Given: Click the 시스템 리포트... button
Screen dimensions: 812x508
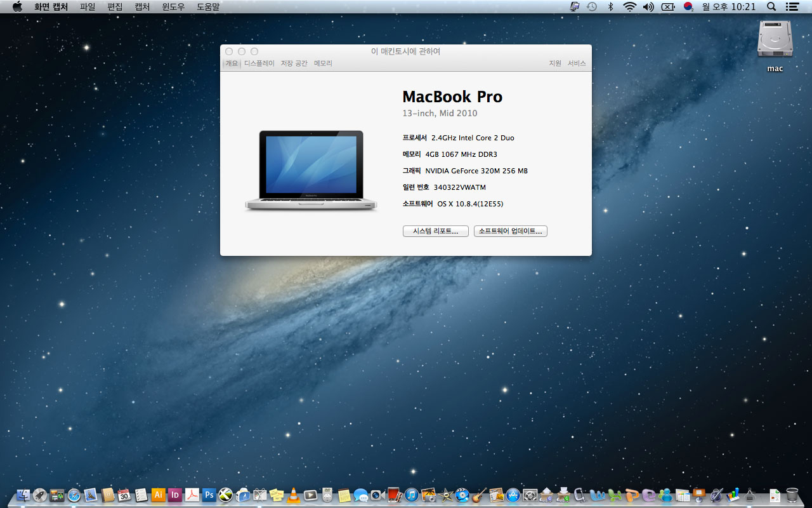Looking at the screenshot, I should [x=435, y=231].
